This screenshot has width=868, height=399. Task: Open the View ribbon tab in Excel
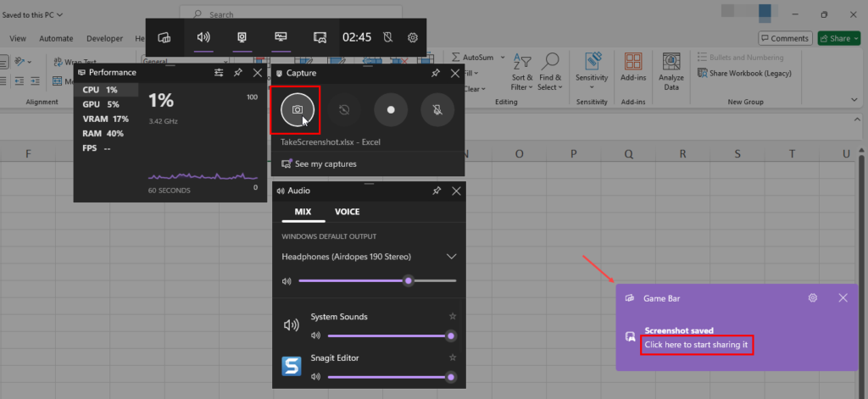click(x=18, y=39)
